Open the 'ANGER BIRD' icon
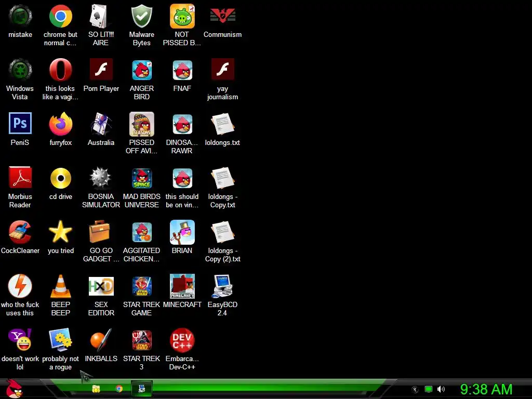This screenshot has width=532, height=399. click(x=141, y=70)
